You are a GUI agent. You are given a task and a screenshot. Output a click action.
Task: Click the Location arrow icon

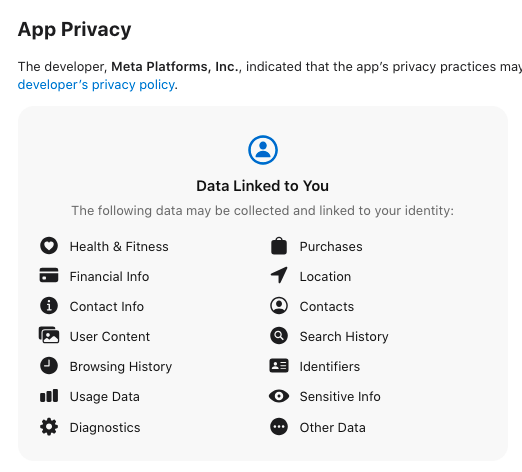[279, 275]
